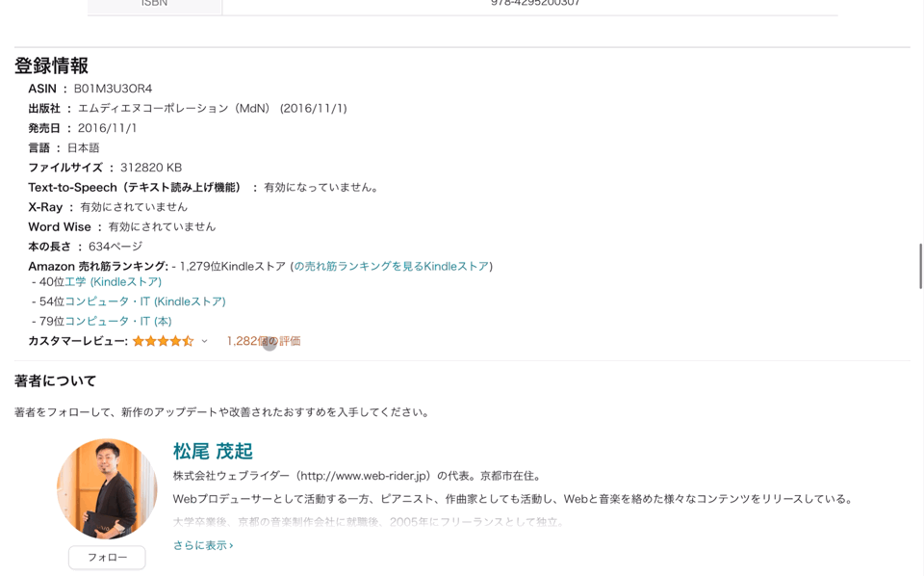Select the publisher text エムディエヌコーポレーション

click(153, 109)
